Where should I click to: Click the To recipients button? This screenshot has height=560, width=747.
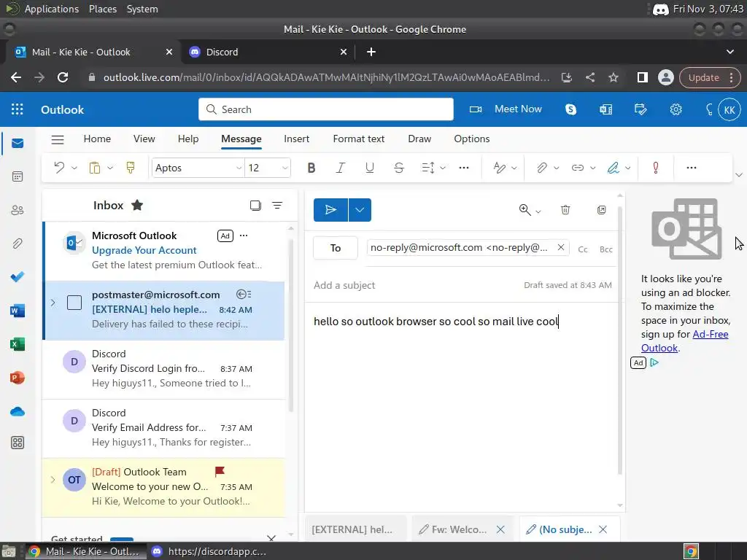tap(336, 248)
